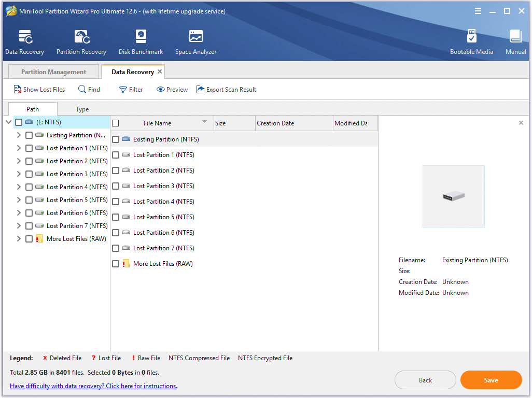
Task: Switch to Partition Management tab
Action: [x=53, y=72]
